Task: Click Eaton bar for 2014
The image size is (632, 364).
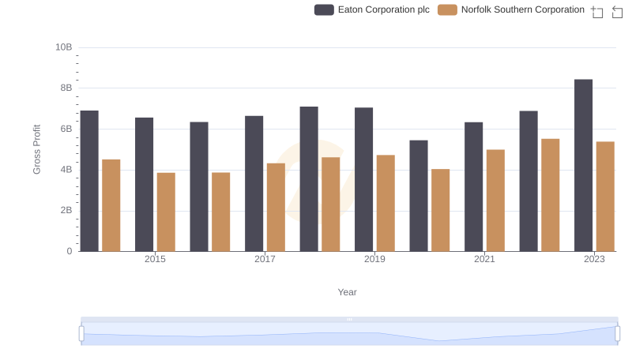Action: point(89,181)
